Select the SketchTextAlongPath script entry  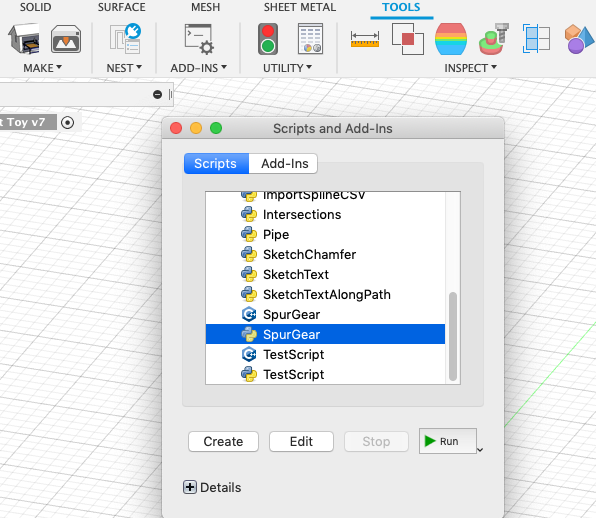click(325, 294)
